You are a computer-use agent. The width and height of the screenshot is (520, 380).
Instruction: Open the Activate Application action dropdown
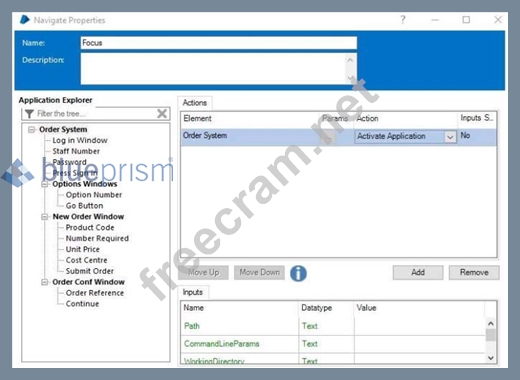[450, 137]
